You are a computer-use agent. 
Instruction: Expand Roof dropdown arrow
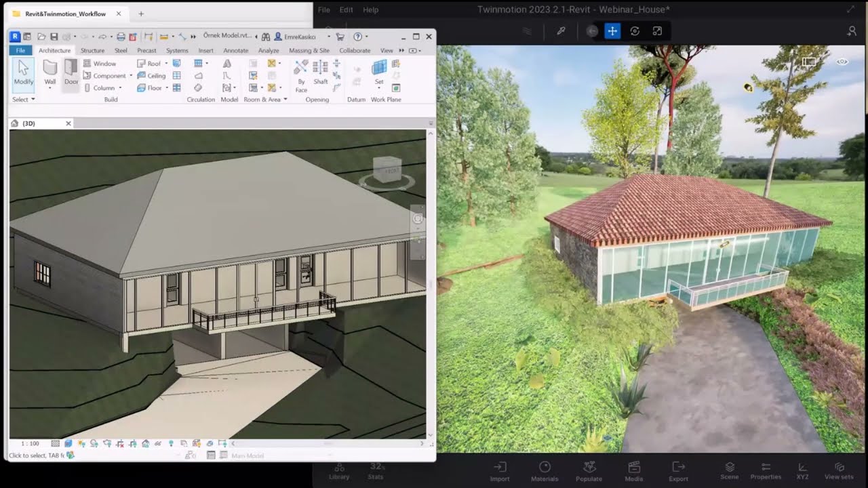165,63
